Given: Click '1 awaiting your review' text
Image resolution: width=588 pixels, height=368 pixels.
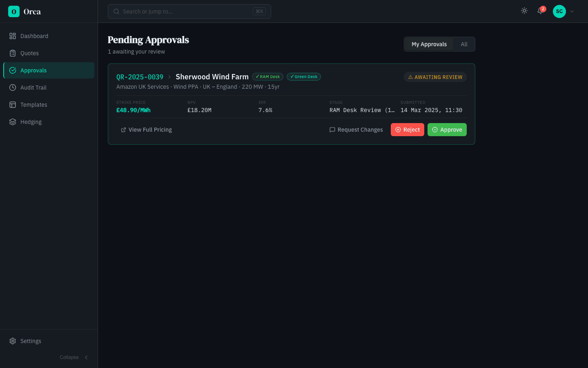Looking at the screenshot, I should [x=136, y=52].
